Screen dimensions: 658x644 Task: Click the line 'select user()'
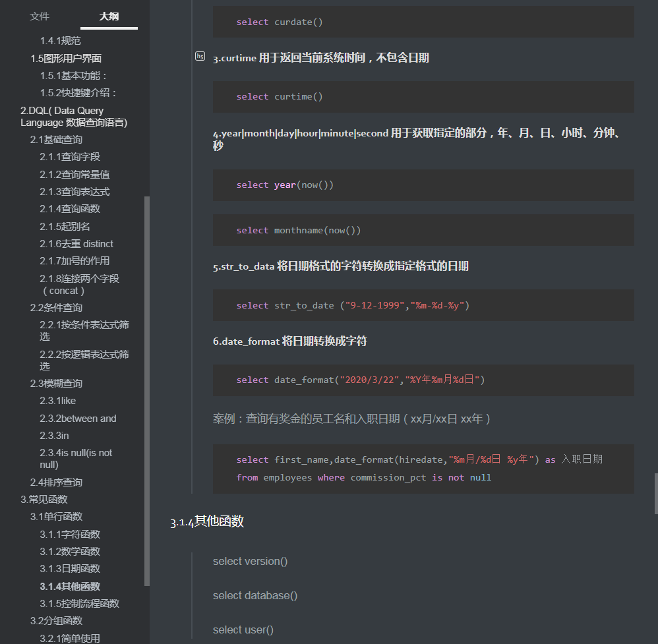point(243,629)
